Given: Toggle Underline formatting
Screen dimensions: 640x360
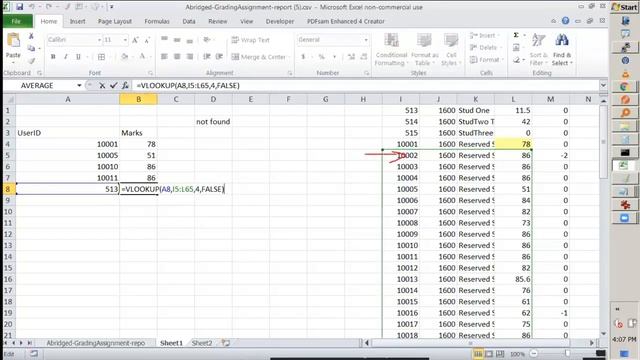Looking at the screenshot, I should [x=78, y=57].
